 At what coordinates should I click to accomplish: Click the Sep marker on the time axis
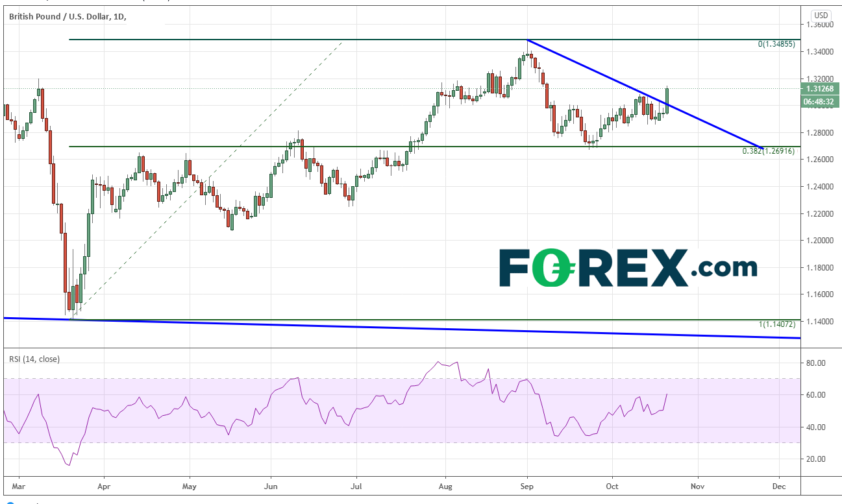click(x=527, y=485)
